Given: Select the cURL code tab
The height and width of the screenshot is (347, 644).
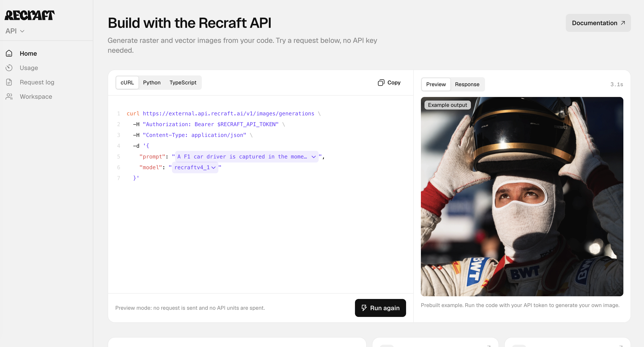Looking at the screenshot, I should point(127,83).
